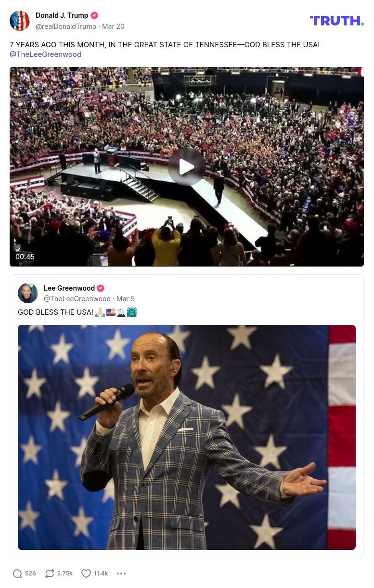Open the @TheLeeGreenwood mention link
Image resolution: width=374 pixels, height=588 pixels.
click(45, 54)
